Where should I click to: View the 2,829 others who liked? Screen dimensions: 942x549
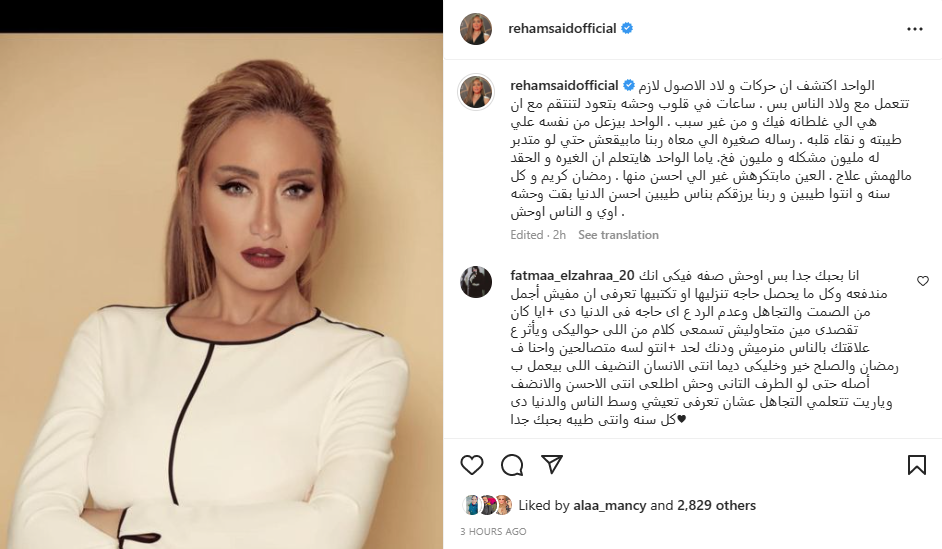pos(716,506)
